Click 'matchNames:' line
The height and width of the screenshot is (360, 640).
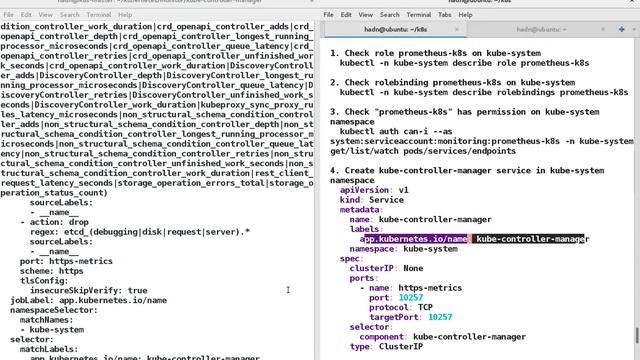[x=47, y=320]
